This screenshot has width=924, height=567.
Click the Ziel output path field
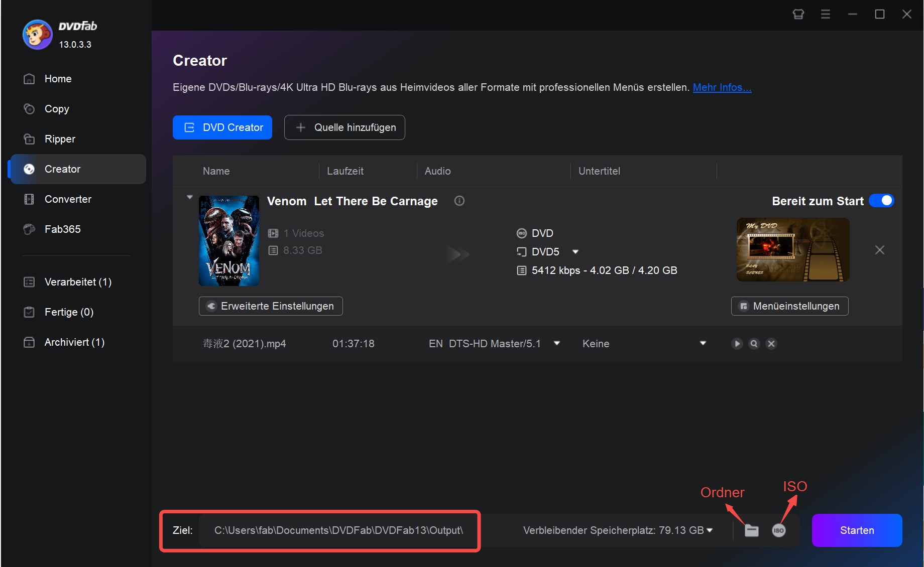pyautogui.click(x=338, y=530)
